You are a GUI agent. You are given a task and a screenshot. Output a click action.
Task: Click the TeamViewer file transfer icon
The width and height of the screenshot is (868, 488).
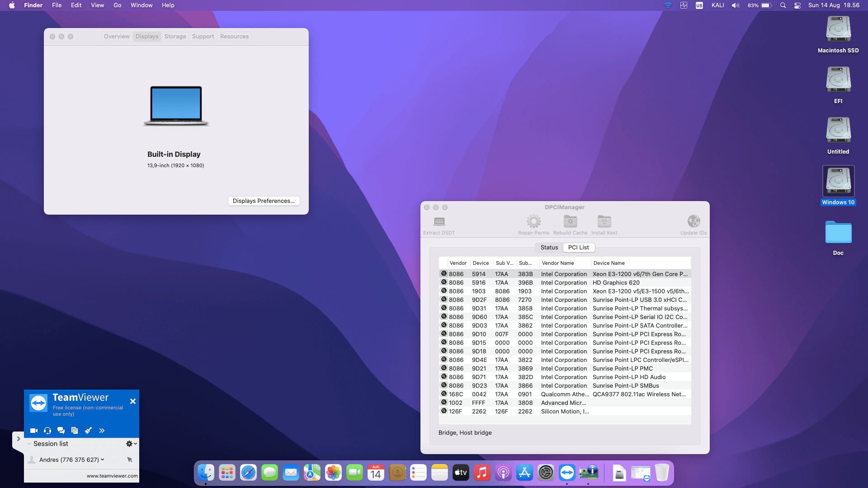tap(75, 431)
